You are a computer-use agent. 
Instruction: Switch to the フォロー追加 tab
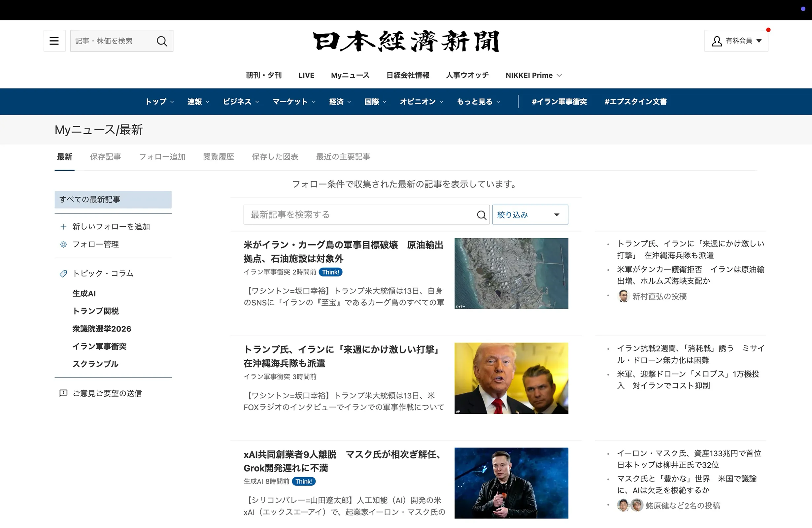pos(162,156)
